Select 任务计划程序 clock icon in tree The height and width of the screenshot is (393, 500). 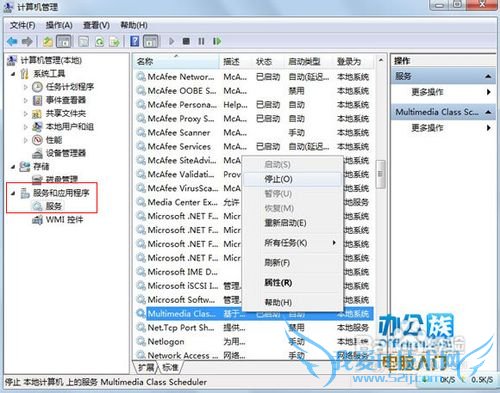(37, 87)
